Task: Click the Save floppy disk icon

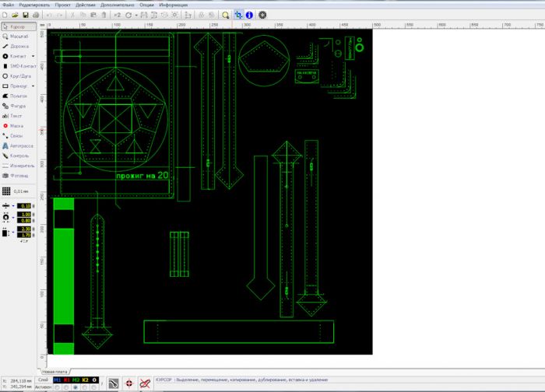Action: (x=26, y=15)
